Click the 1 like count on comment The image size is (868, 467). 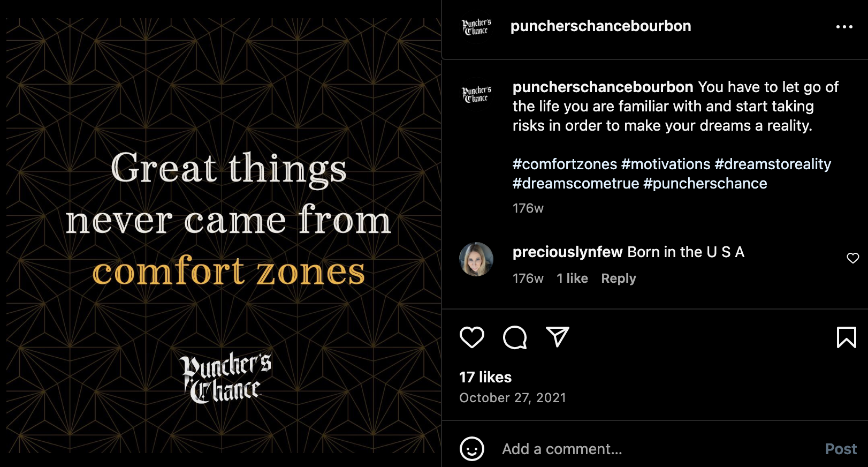[572, 278]
